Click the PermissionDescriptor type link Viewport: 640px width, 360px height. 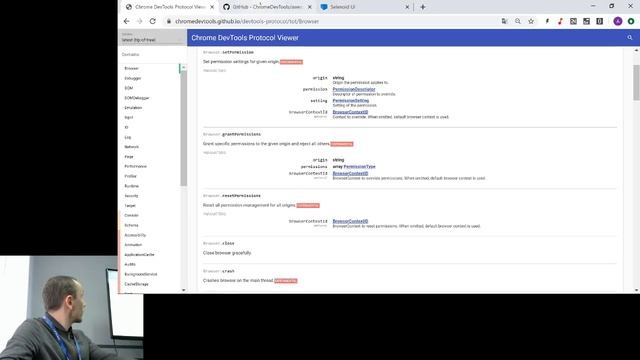click(353, 89)
